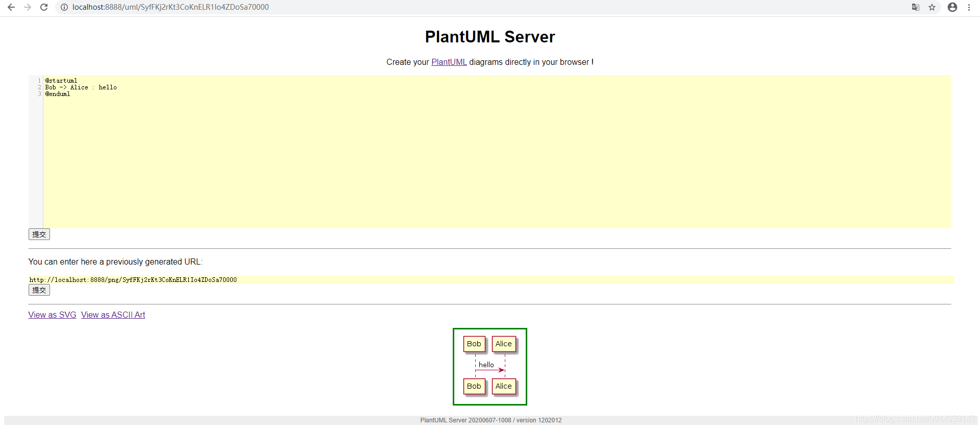This screenshot has width=980, height=428.
Task: Click 'You can enter here a previously generated URL' text
Action: click(x=115, y=261)
